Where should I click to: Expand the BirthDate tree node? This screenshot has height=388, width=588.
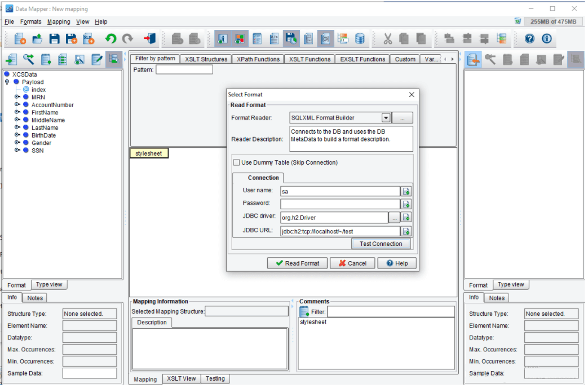[x=17, y=135]
